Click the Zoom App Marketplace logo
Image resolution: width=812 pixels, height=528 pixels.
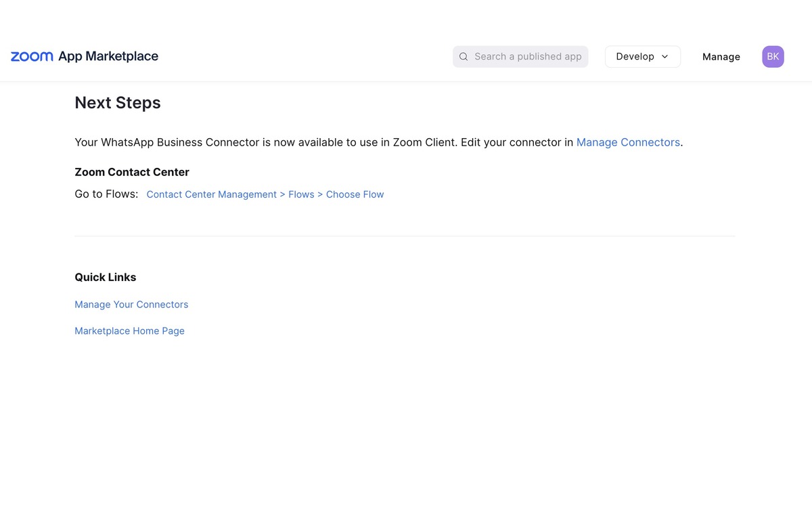[85, 57]
